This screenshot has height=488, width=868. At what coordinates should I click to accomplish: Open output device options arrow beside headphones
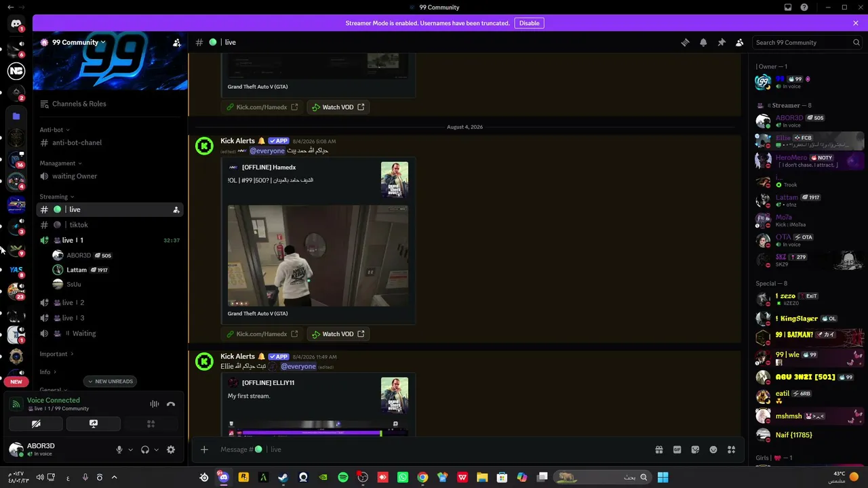coord(156,449)
